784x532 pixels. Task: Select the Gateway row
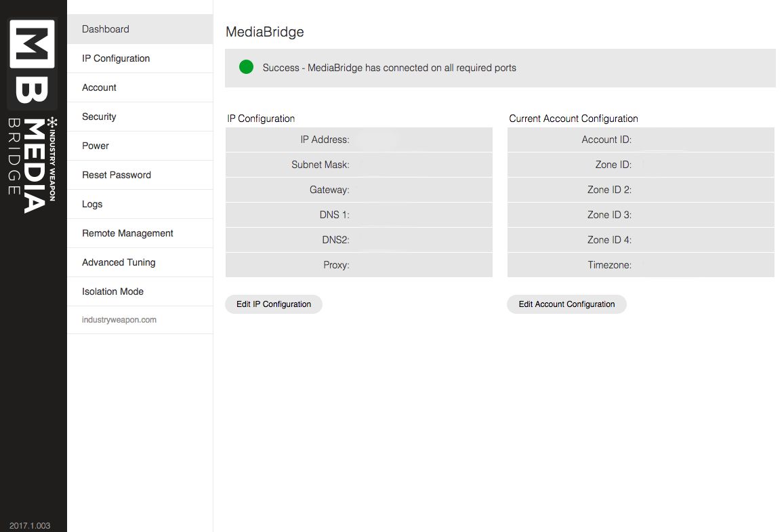pyautogui.click(x=359, y=190)
